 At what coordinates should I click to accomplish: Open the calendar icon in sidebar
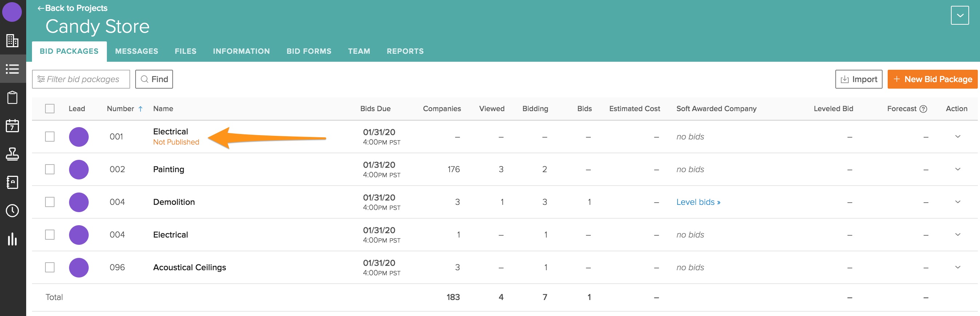[x=13, y=125]
